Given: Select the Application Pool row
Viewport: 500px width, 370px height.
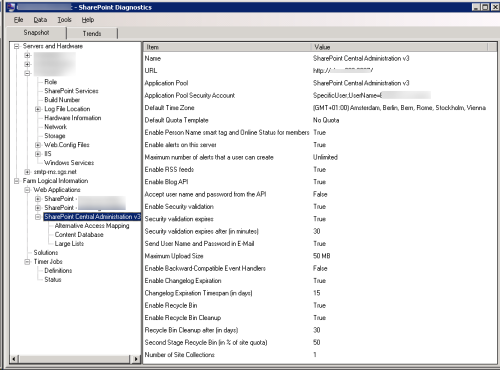Looking at the screenshot, I should coord(320,83).
